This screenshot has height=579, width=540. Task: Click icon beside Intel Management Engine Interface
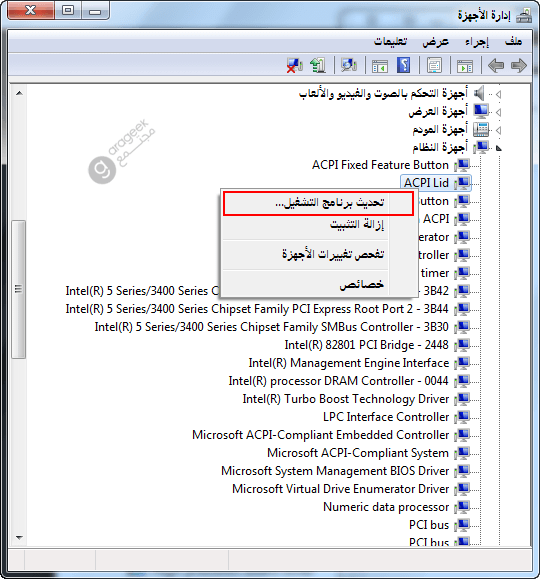462,363
